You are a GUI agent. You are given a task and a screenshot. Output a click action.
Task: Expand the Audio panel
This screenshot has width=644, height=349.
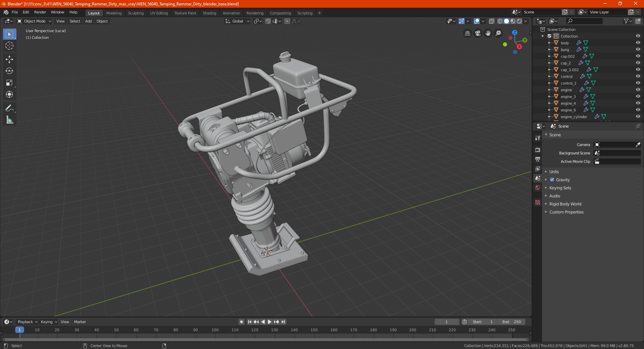click(x=554, y=196)
